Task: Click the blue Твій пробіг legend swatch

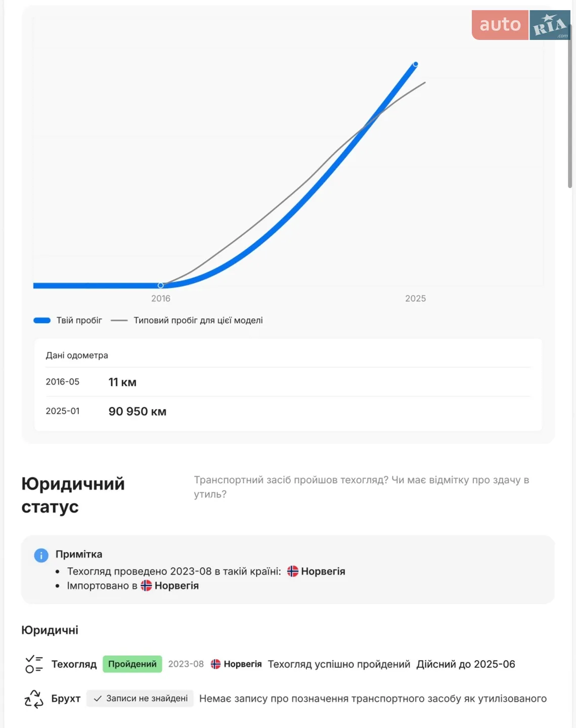Action: (42, 321)
